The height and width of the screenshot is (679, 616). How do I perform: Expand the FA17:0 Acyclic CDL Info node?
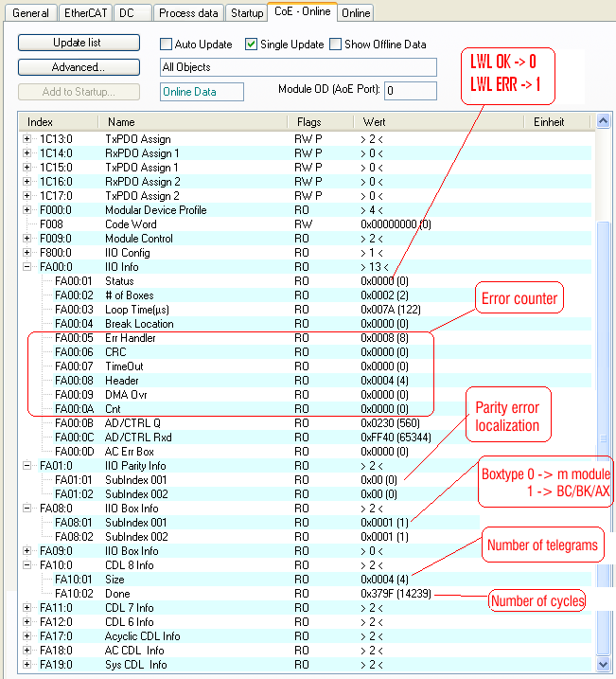click(x=26, y=636)
